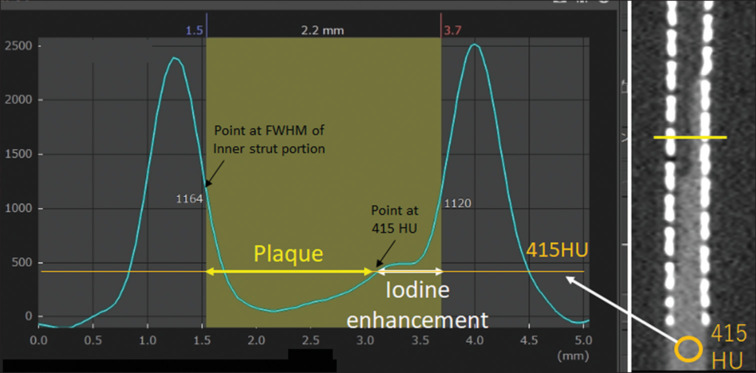Click the 1120 value label
Image resolution: width=756 pixels, height=373 pixels.
(457, 204)
